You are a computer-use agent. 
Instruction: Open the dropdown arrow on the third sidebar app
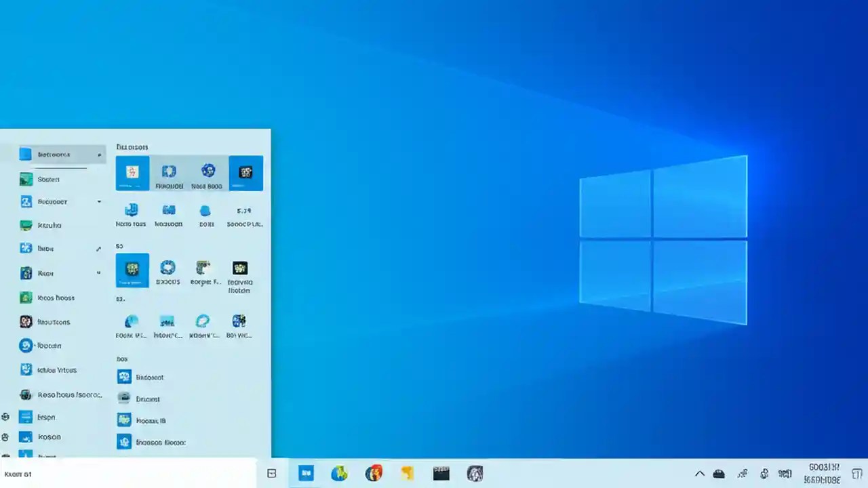[99, 201]
